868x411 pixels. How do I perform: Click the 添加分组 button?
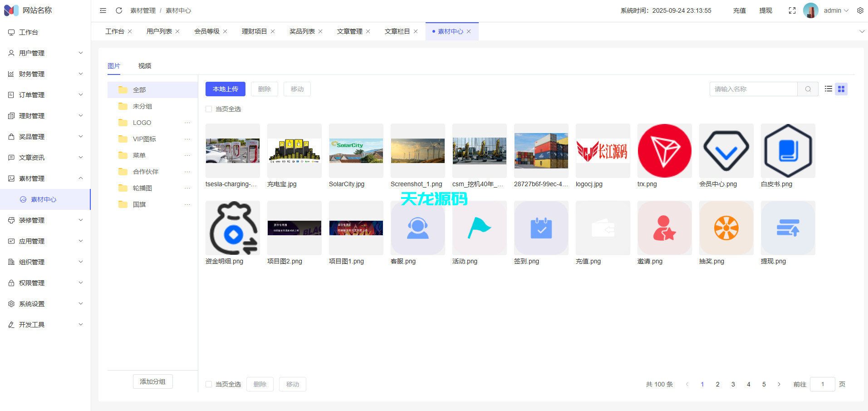coord(152,381)
